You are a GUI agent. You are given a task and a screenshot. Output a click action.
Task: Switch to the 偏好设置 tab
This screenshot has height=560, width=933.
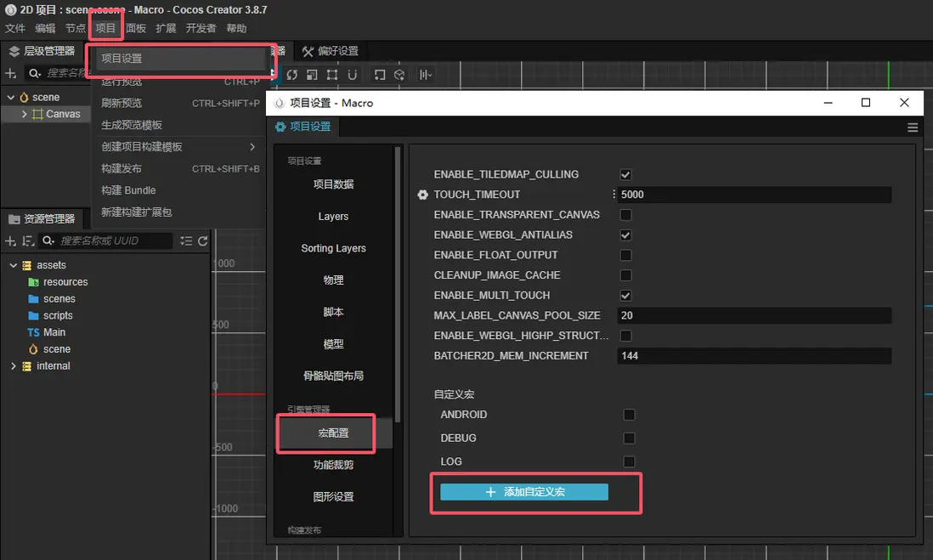[x=331, y=51]
